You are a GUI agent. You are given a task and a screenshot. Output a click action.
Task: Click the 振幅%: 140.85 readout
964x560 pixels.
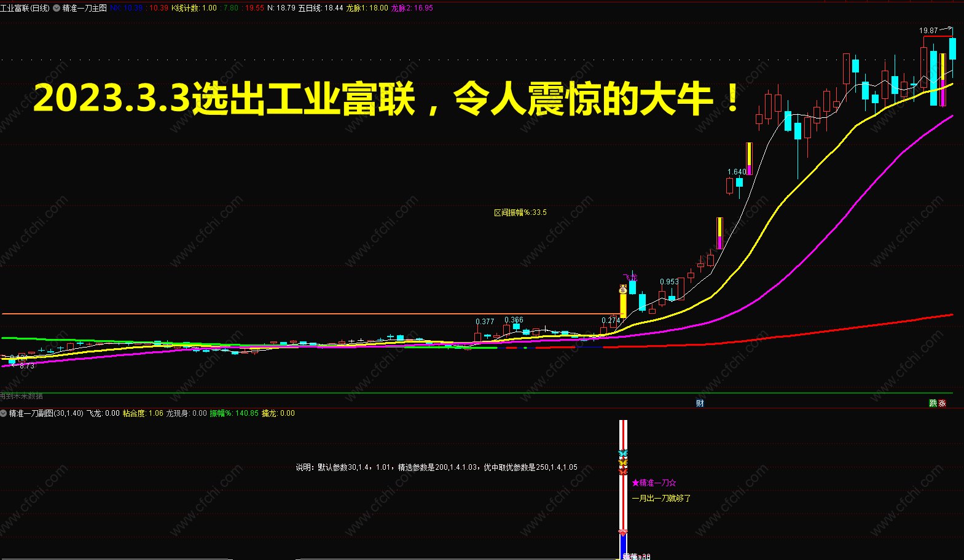click(235, 413)
